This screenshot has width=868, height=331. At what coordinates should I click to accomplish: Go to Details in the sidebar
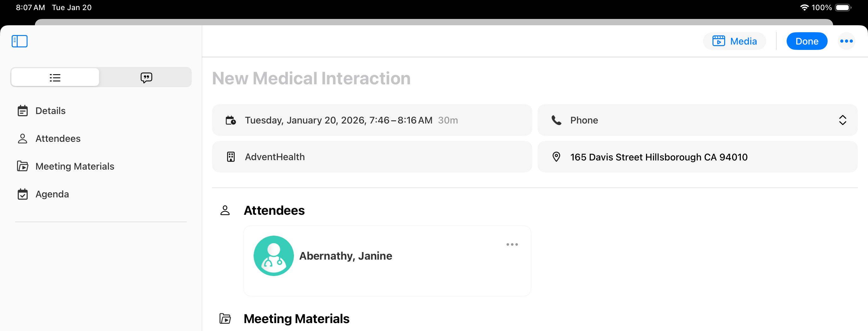(x=50, y=111)
